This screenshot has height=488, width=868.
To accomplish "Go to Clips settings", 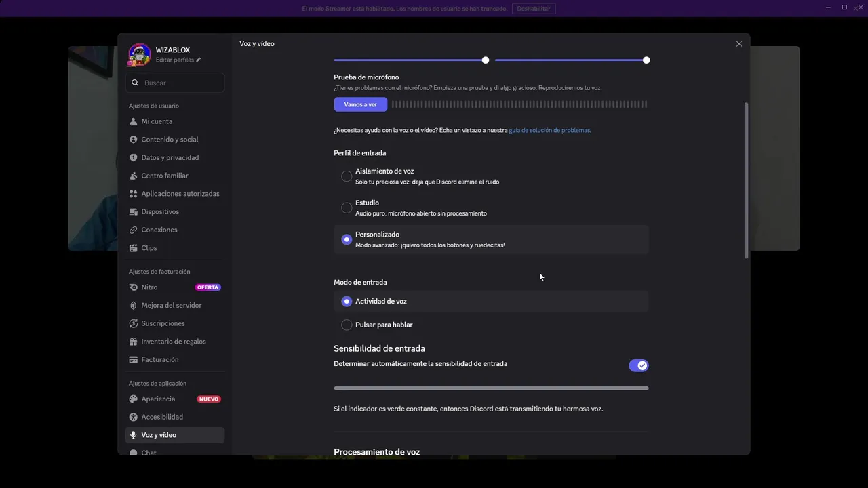I will tap(175, 248).
